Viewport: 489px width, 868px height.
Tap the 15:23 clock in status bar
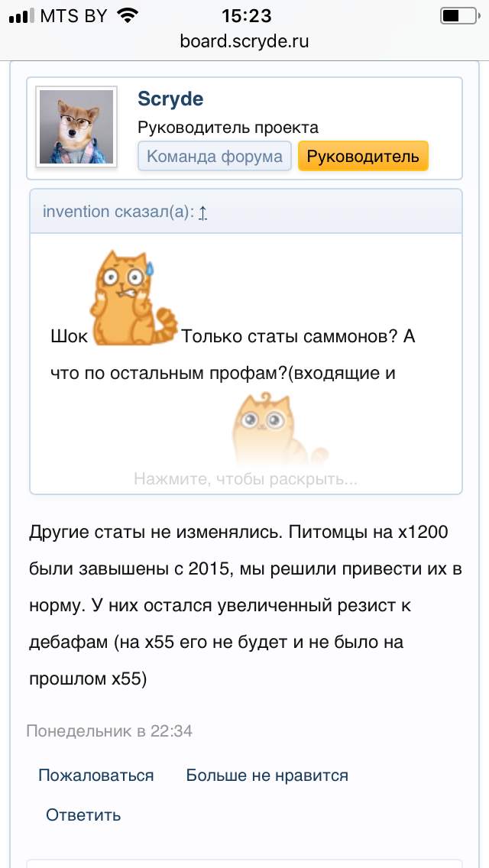point(244,15)
